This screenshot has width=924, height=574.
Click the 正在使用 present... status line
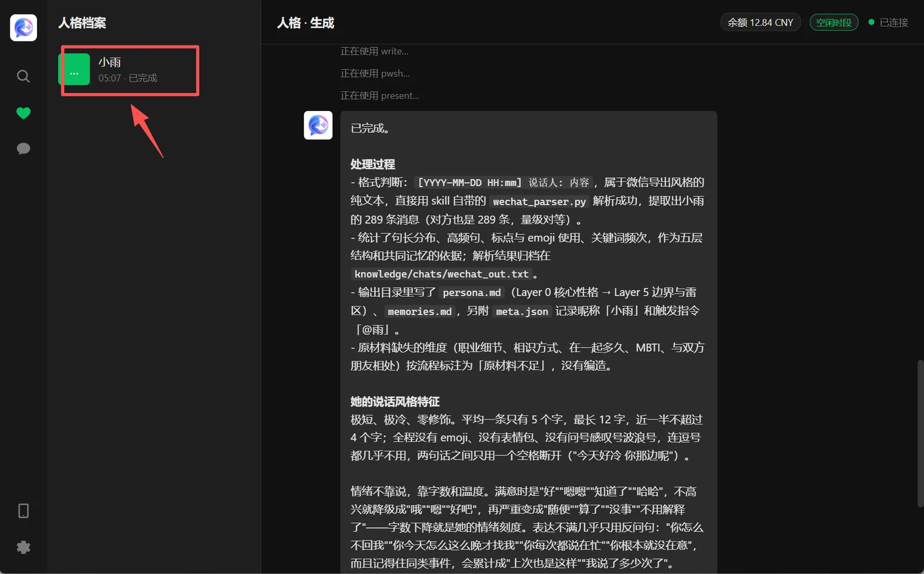(x=379, y=95)
